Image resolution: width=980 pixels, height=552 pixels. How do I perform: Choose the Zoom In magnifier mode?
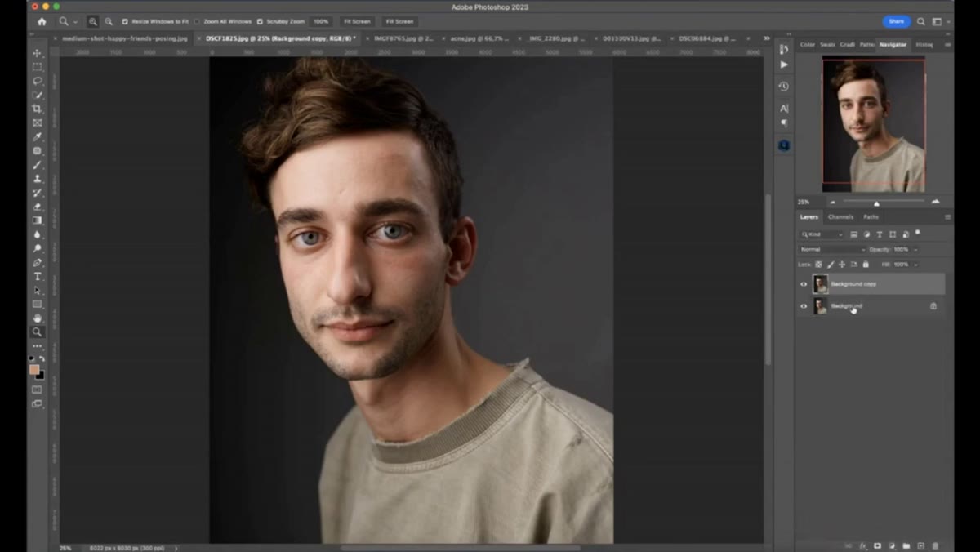tap(92, 21)
